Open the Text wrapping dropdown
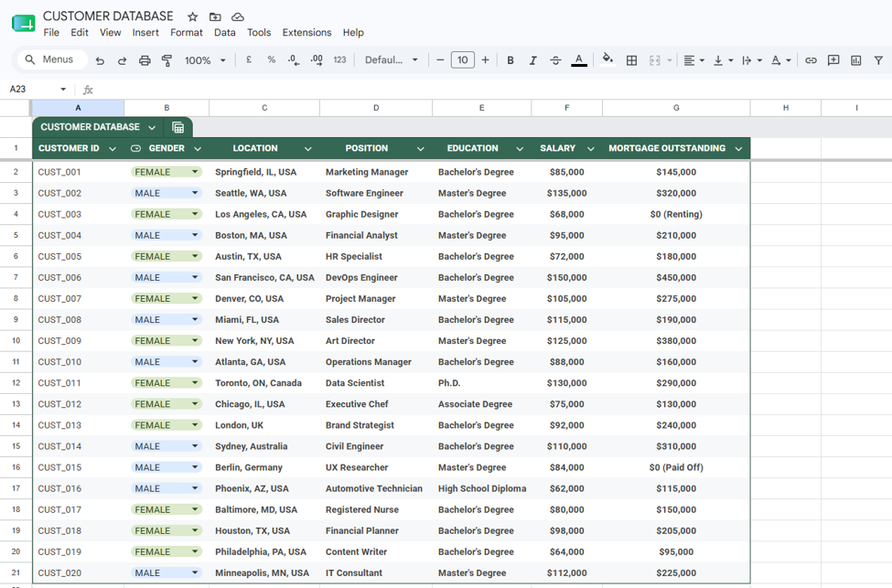 (x=751, y=60)
